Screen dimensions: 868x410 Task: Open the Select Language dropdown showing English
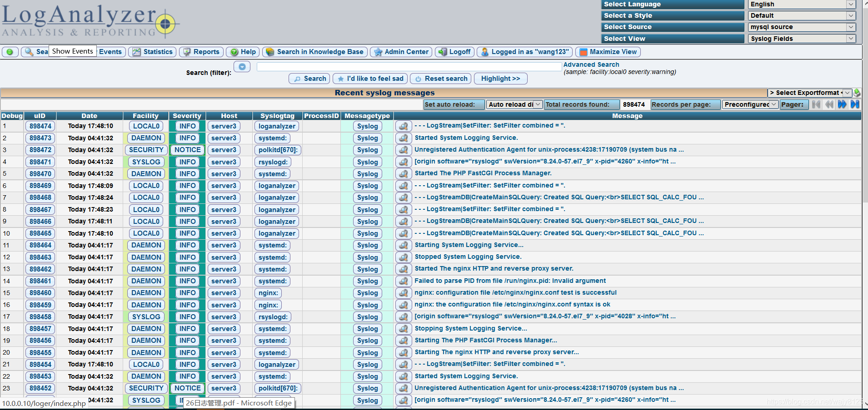tap(802, 4)
